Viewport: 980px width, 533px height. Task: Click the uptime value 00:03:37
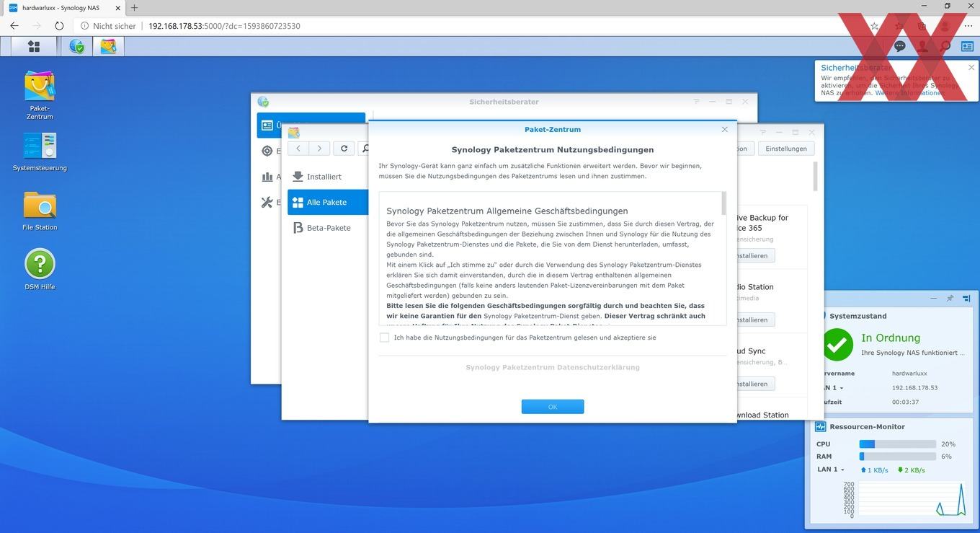point(905,402)
